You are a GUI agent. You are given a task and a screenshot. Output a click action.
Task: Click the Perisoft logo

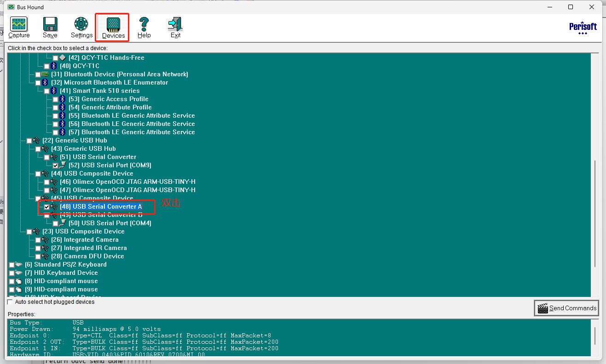pos(583,27)
